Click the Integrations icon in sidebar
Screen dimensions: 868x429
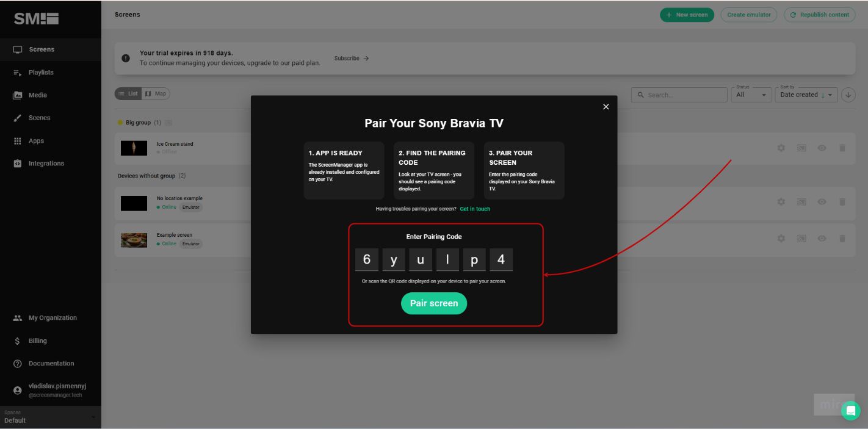tap(18, 164)
